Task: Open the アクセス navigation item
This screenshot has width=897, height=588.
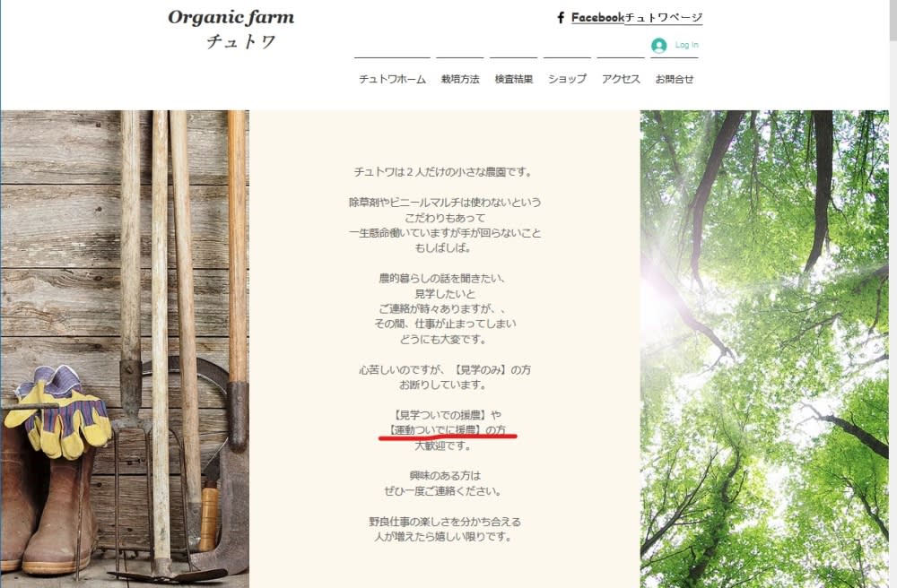Action: coord(621,79)
